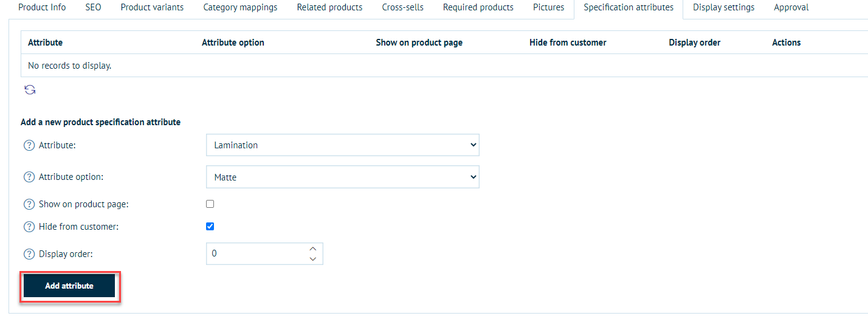Open help tooltip for Attribute field
The height and width of the screenshot is (316, 868).
point(29,145)
